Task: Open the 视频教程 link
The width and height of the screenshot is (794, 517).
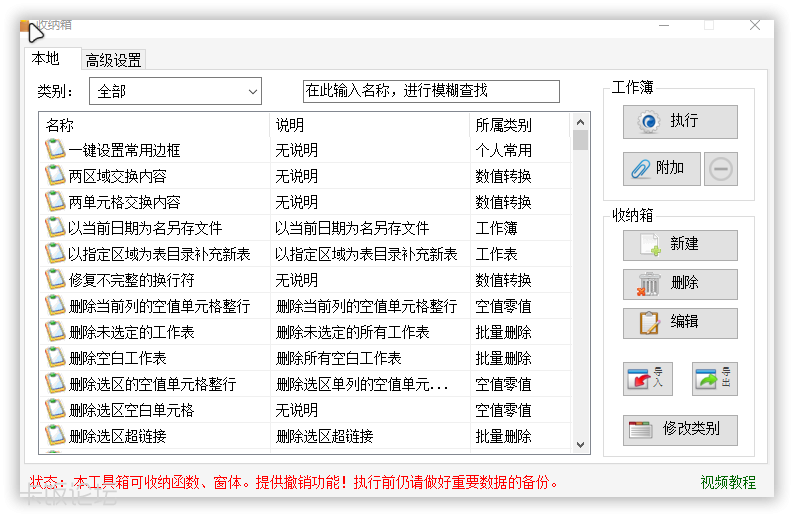Action: coord(728,482)
